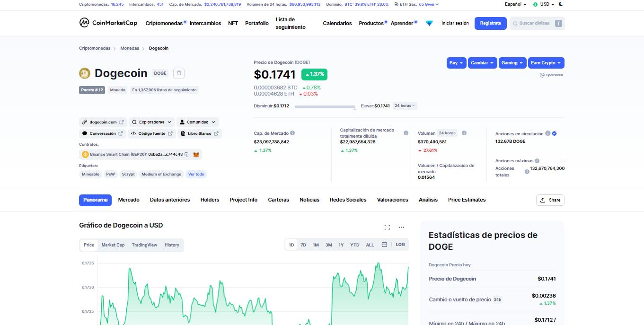Screen dimensions: 644x325
Task: Add token to MetaMask fox icon
Action: [x=196, y=154]
